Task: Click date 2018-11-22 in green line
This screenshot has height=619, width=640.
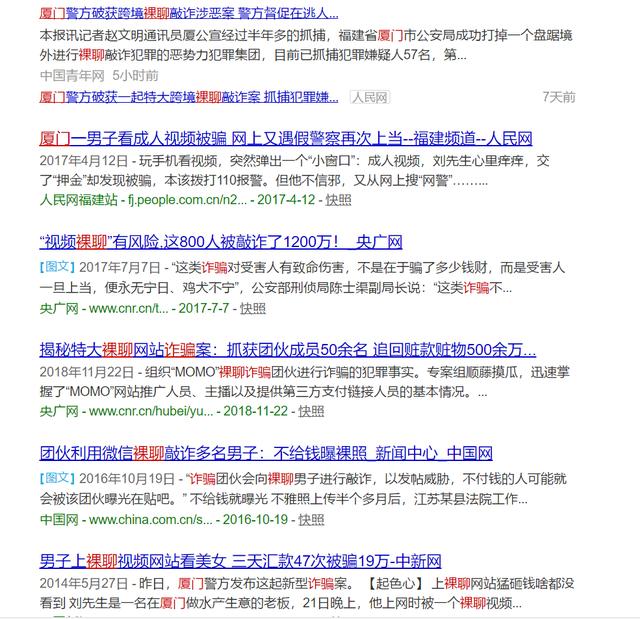Action: coord(256,411)
